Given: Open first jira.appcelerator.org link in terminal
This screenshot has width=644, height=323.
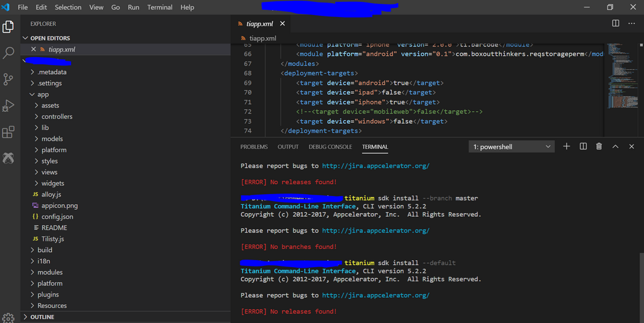Looking at the screenshot, I should [375, 166].
